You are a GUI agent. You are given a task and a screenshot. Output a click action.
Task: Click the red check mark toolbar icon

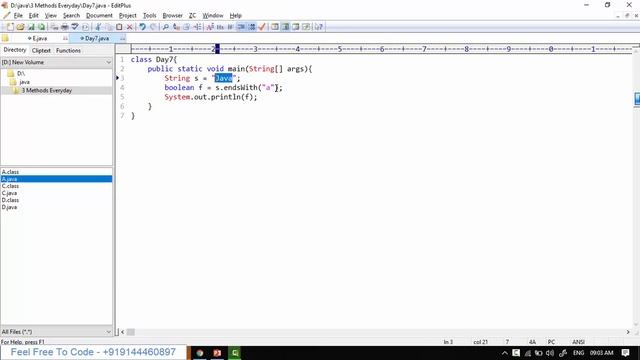262,27
